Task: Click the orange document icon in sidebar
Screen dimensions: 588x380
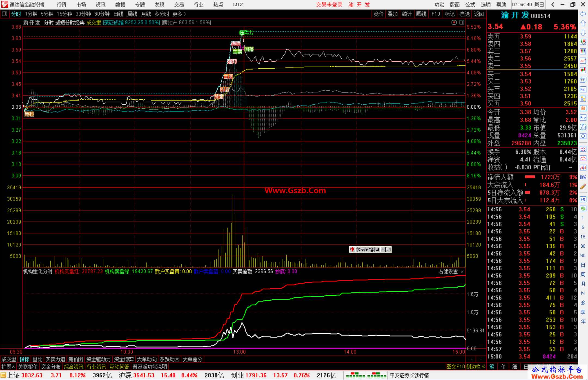Action: 583,108
